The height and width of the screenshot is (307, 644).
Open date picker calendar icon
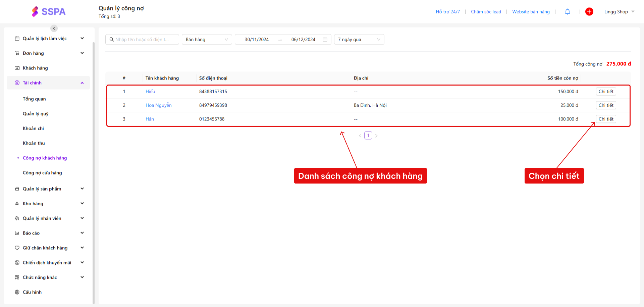[325, 40]
